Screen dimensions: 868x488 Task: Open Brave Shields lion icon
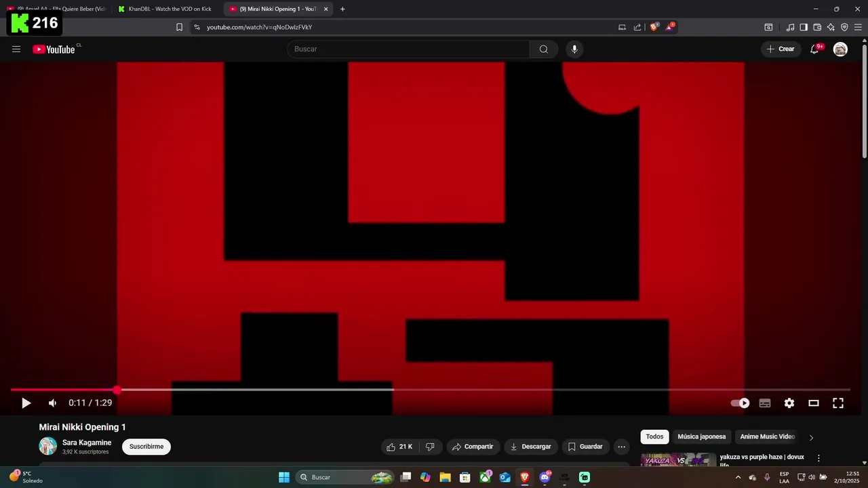click(654, 27)
